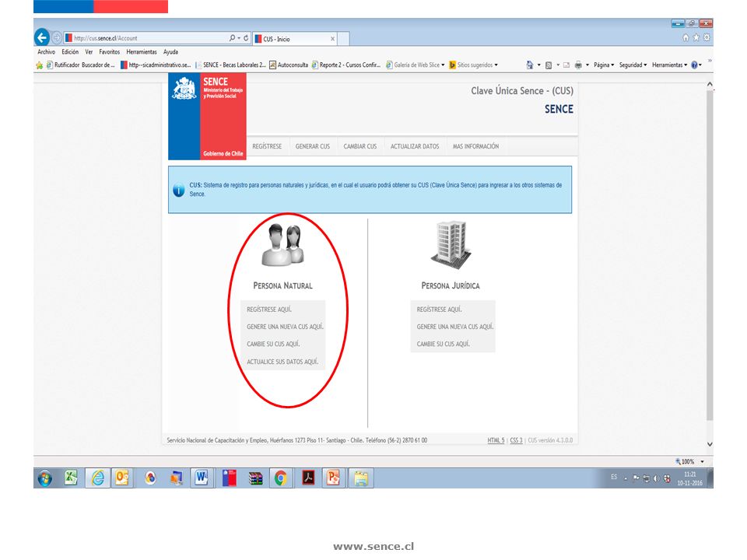The image size is (747, 560).
Task: Open the Sitios sugeridos dropdown
Action: [x=474, y=65]
